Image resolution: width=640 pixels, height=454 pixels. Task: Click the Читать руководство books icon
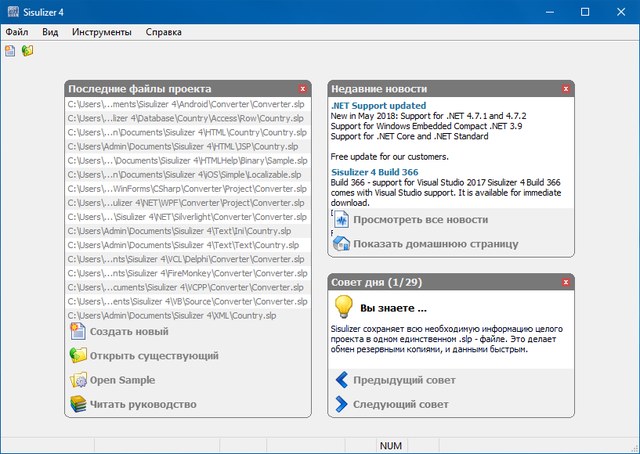tap(78, 404)
